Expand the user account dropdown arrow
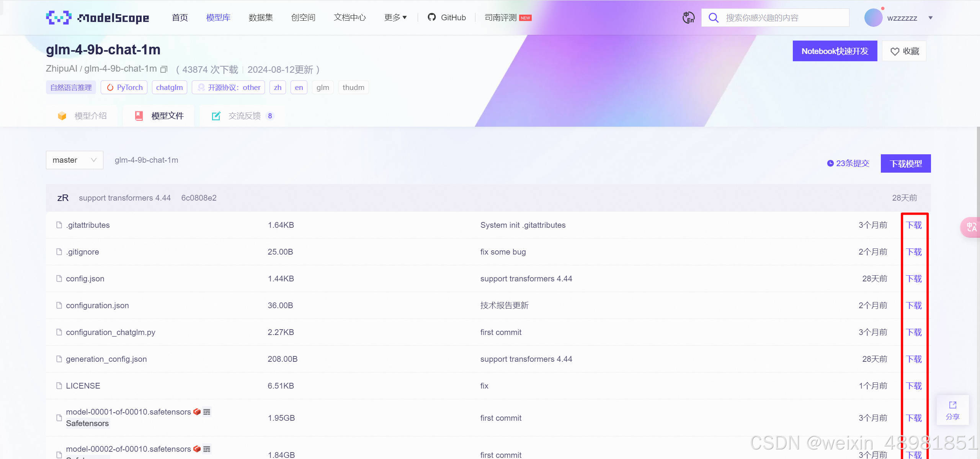 pos(931,18)
